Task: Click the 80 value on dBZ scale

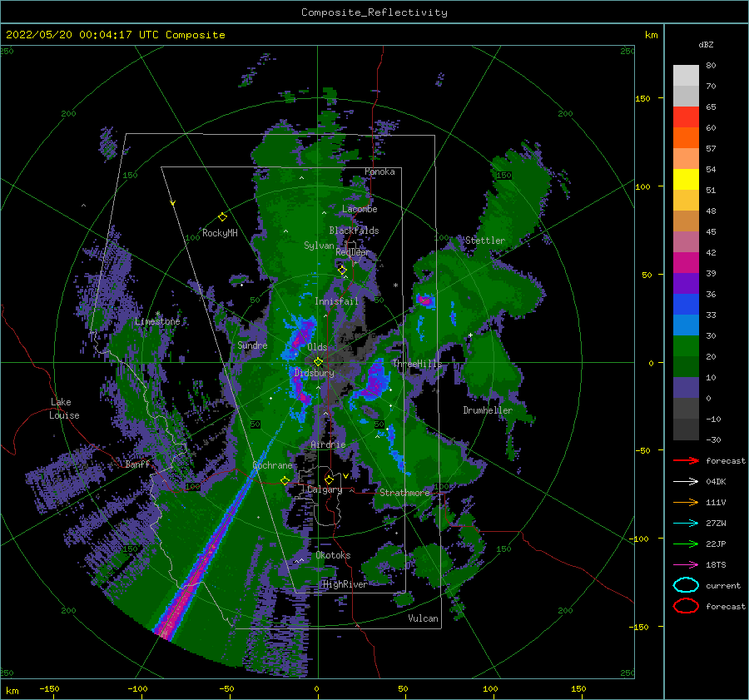Action: tap(711, 65)
